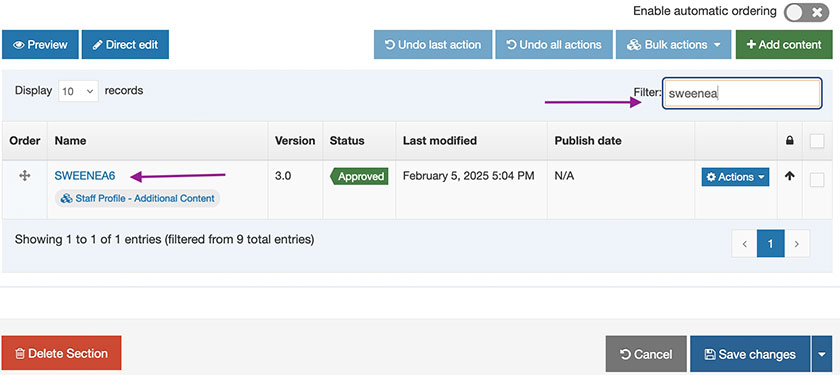Move SWEENEA6 up with arrow icon
The height and width of the screenshot is (375, 840).
(x=789, y=176)
